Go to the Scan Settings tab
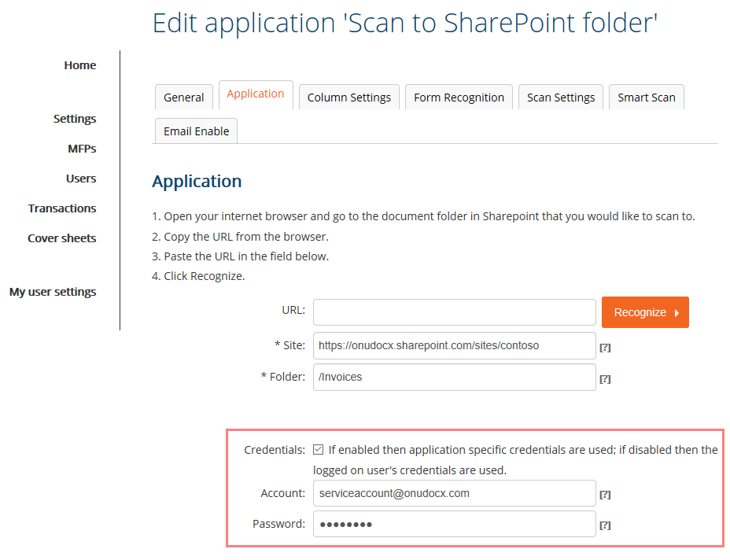This screenshot has width=730, height=560. pos(560,98)
